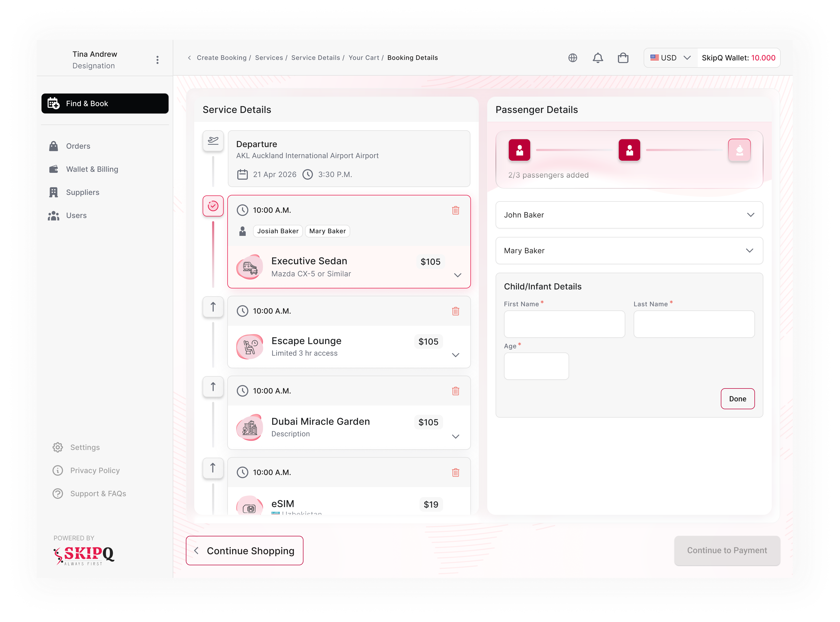Expand the John Baker passenger dropdown
Image resolution: width=840 pixels, height=622 pixels.
(x=629, y=215)
